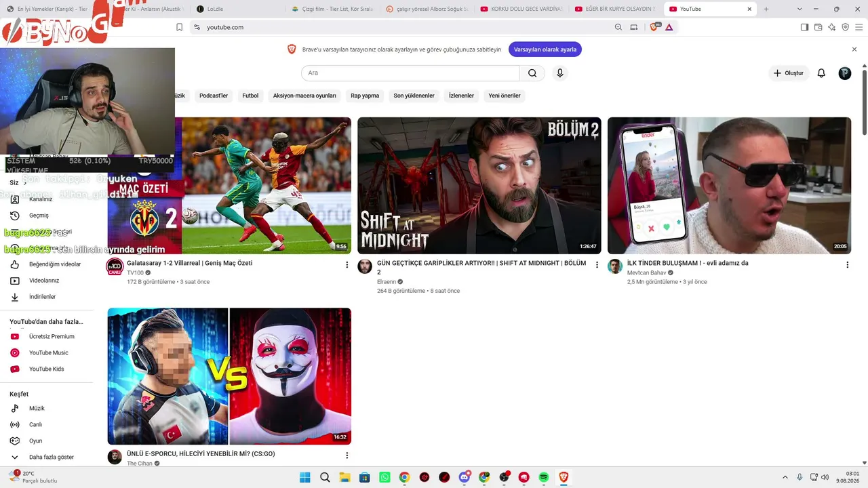Click the voice search microphone icon
This screenshot has height=488, width=868.
559,73
